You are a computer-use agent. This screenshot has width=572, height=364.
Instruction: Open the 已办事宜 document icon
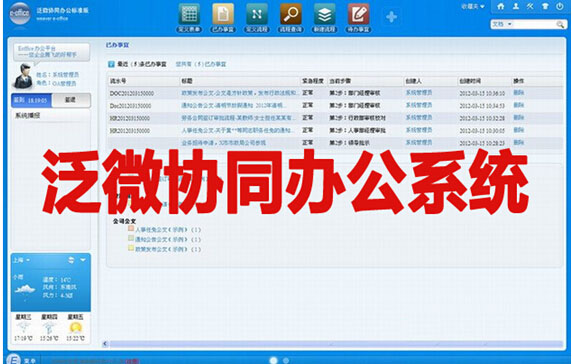[x=223, y=15]
